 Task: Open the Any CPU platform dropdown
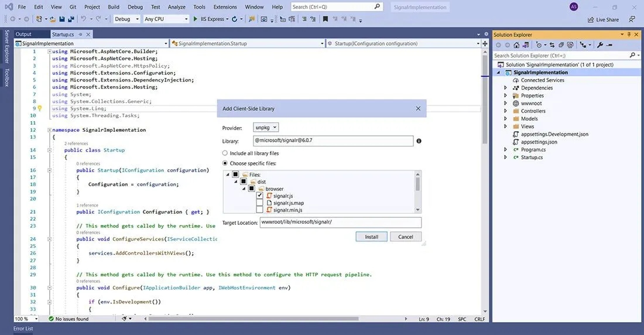[166, 19]
